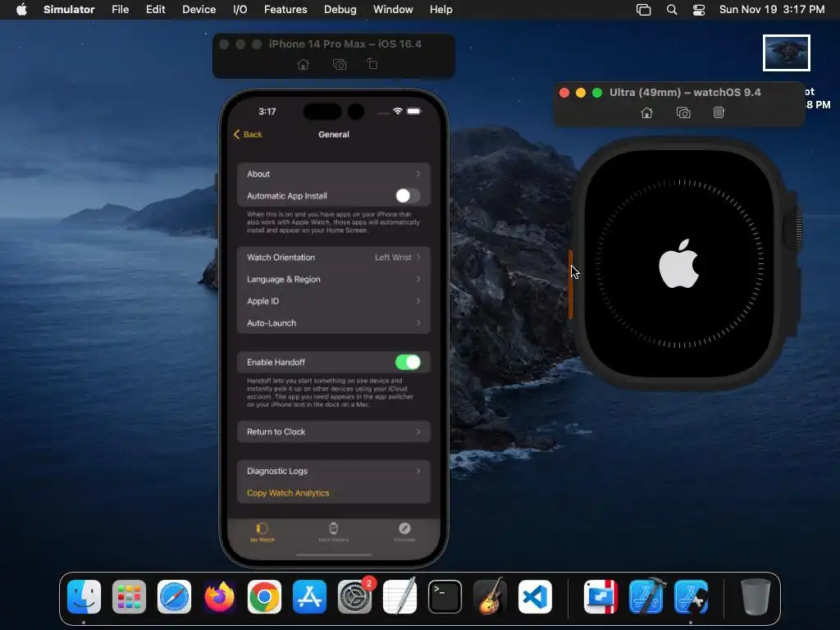Open Terminal from the Dock
This screenshot has width=840, height=630.
[x=445, y=596]
